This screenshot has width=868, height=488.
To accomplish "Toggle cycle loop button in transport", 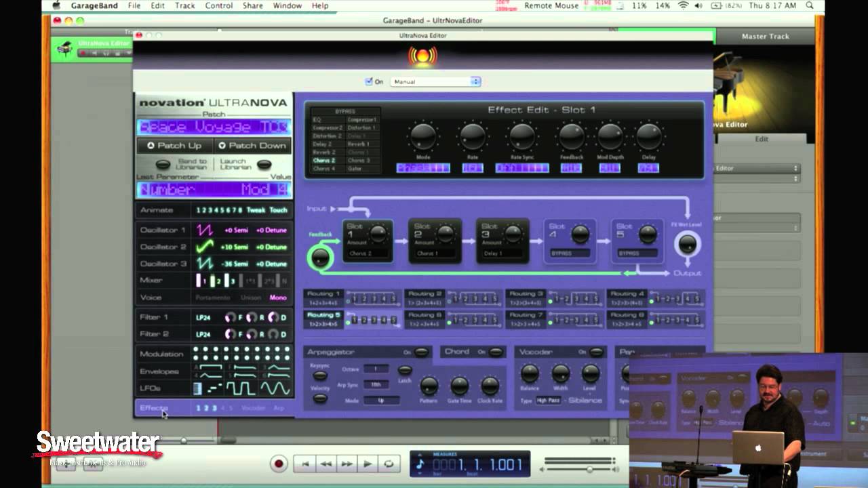I will pyautogui.click(x=389, y=464).
